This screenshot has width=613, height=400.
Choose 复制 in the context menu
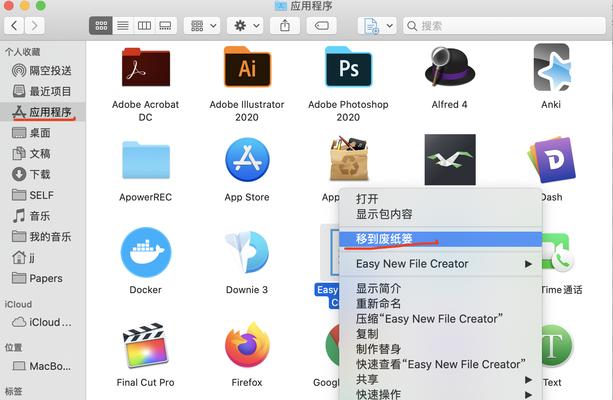pos(440,334)
